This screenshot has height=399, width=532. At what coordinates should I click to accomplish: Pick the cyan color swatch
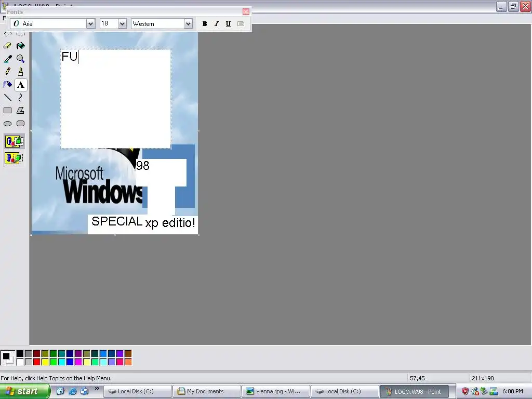(x=61, y=362)
